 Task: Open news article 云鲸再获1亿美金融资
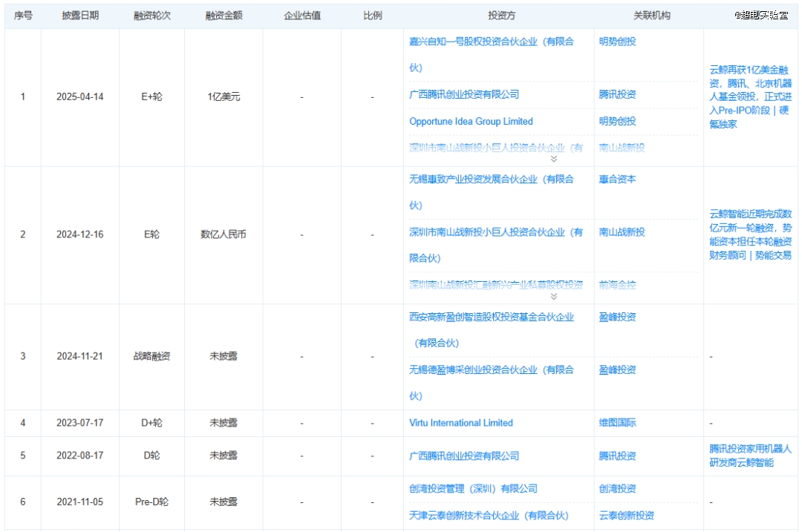[x=749, y=97]
